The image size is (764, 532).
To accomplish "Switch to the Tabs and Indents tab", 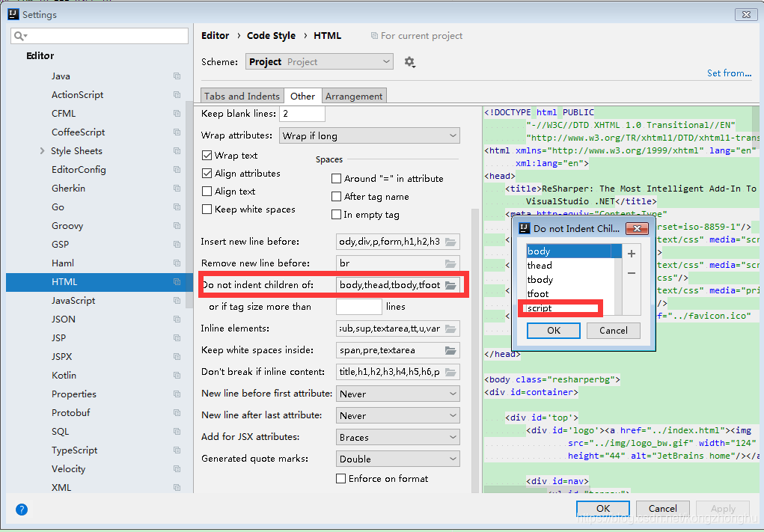I will (242, 96).
